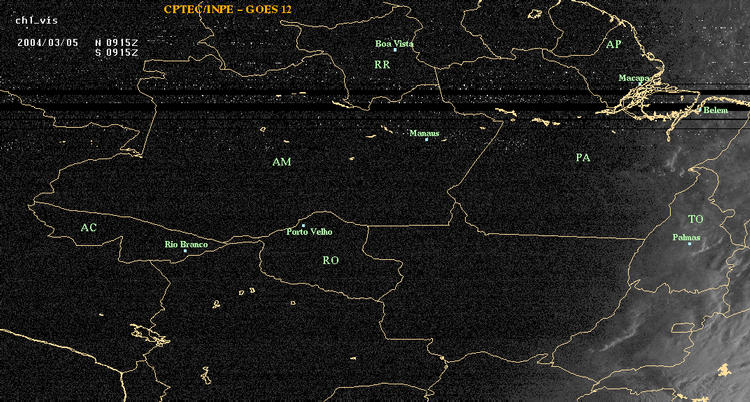750x402 pixels.
Task: Select the Macapa city label
Action: 634,78
